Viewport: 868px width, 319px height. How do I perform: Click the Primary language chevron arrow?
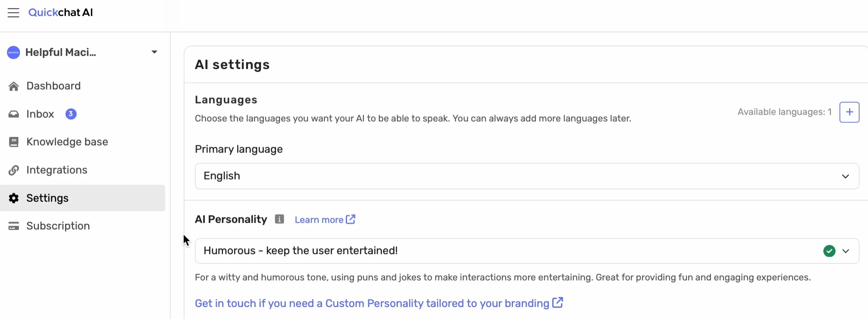(845, 176)
